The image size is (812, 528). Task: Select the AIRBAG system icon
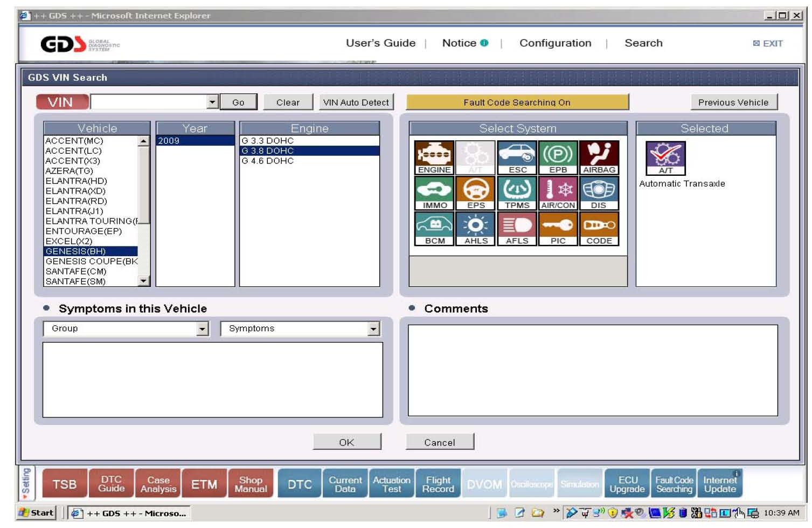point(599,157)
